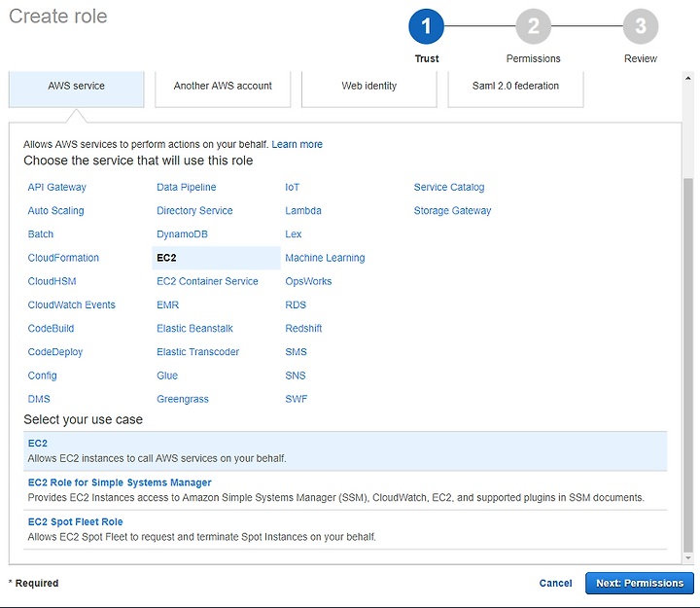Select Storage Gateway service
This screenshot has height=608, width=700.
click(x=452, y=210)
